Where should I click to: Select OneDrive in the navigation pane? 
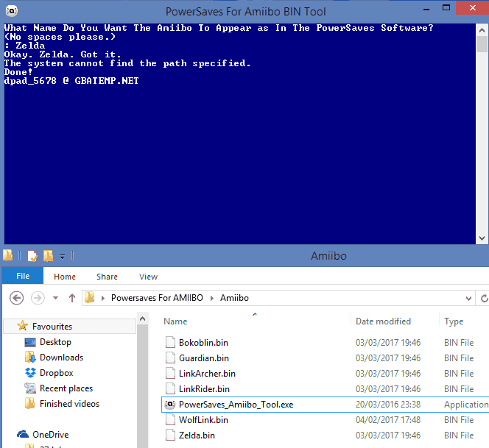click(51, 434)
